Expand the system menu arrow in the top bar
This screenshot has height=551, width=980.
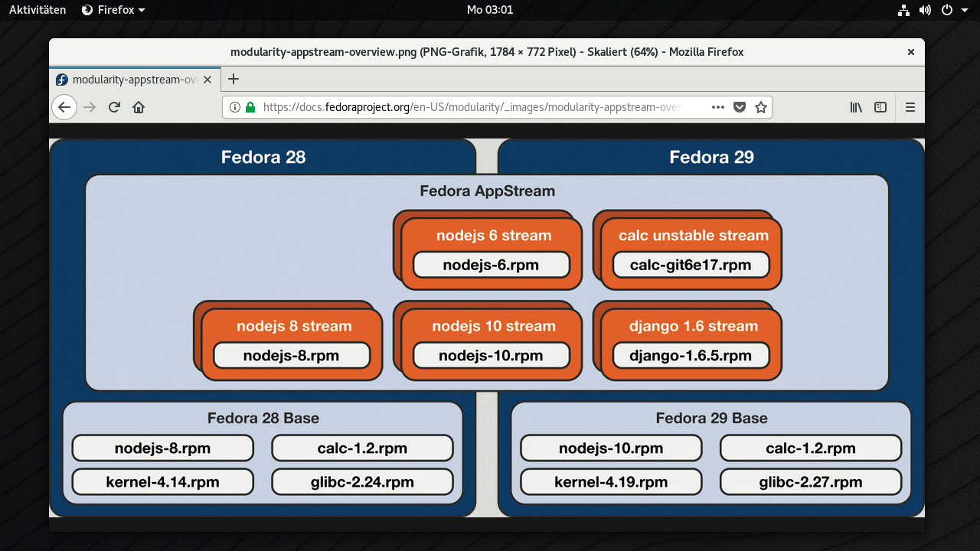964,10
